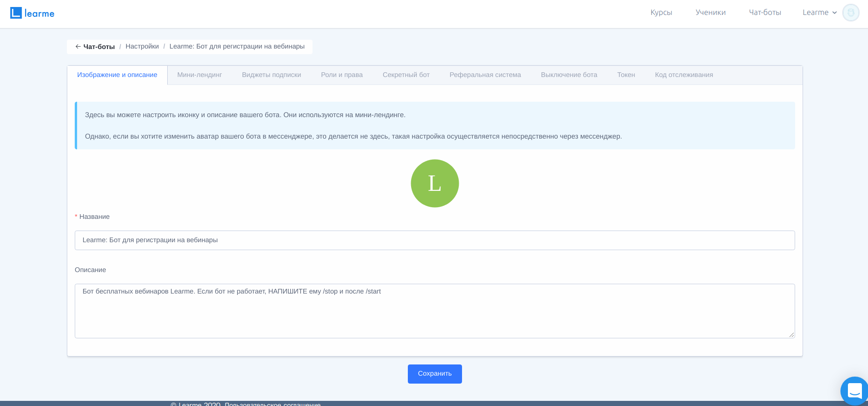
Task: Switch to the Мини-лендинг tab
Action: click(199, 75)
